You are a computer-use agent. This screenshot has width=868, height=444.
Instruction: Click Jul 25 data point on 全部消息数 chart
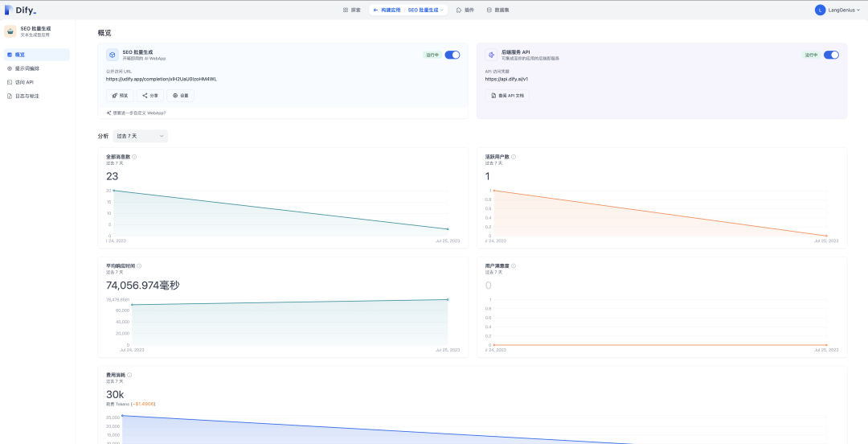point(448,229)
